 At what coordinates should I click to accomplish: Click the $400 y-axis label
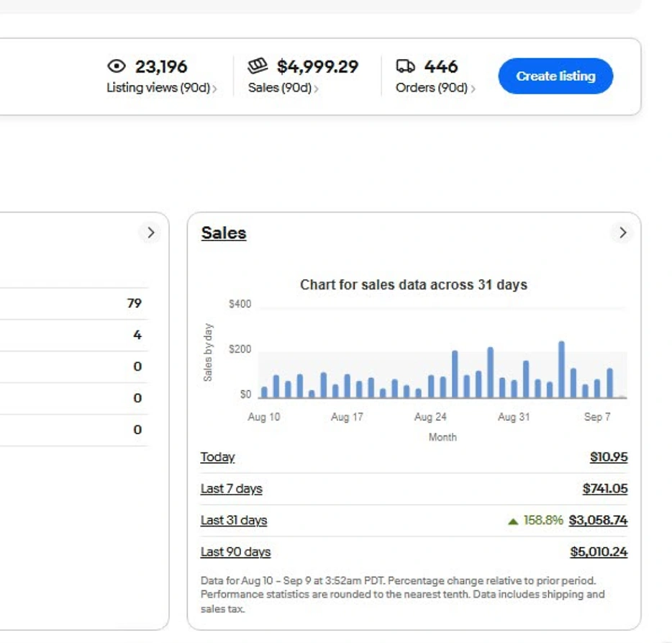(240, 304)
